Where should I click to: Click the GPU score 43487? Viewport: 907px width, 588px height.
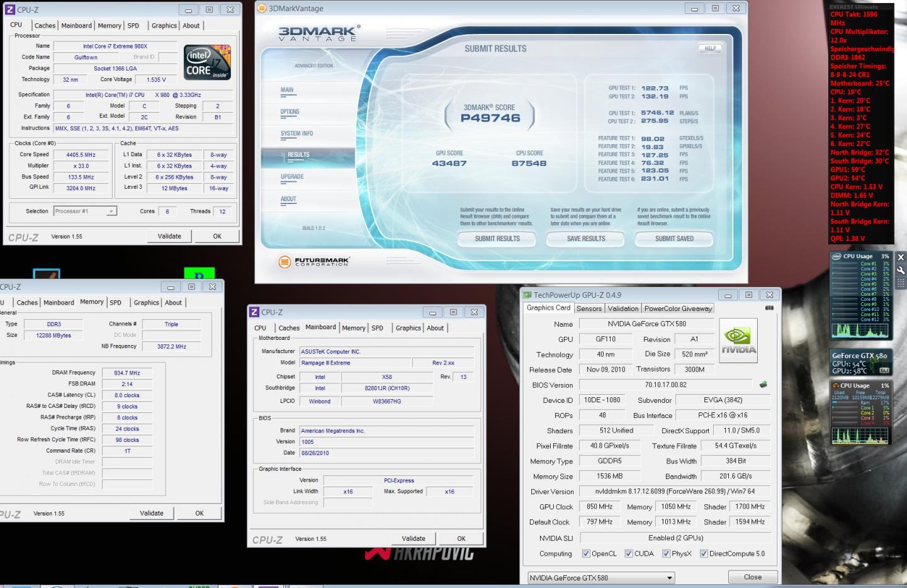(x=449, y=163)
